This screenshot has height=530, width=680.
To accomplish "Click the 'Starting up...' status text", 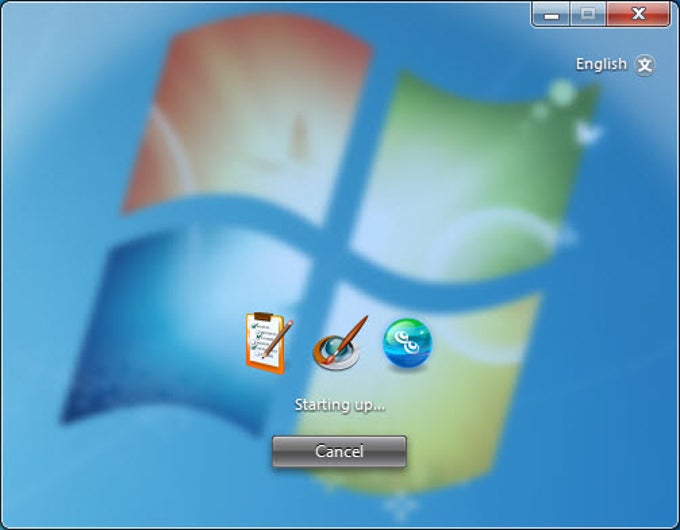I will [x=340, y=405].
